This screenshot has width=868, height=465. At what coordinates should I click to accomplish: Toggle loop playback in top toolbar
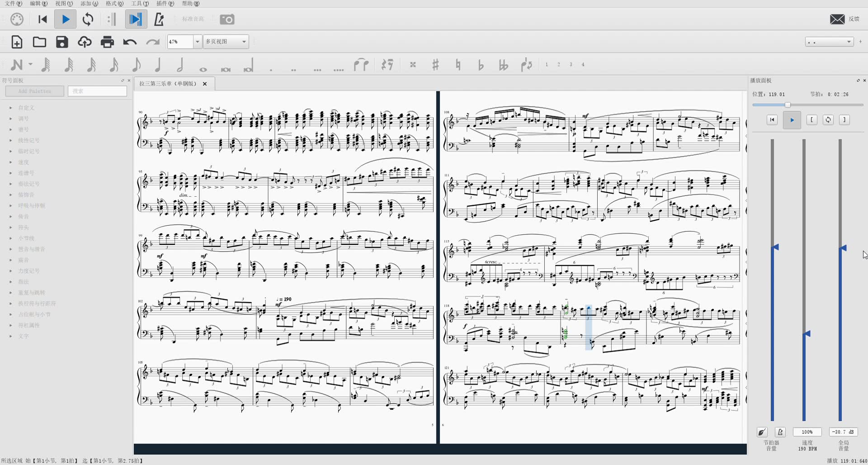88,19
